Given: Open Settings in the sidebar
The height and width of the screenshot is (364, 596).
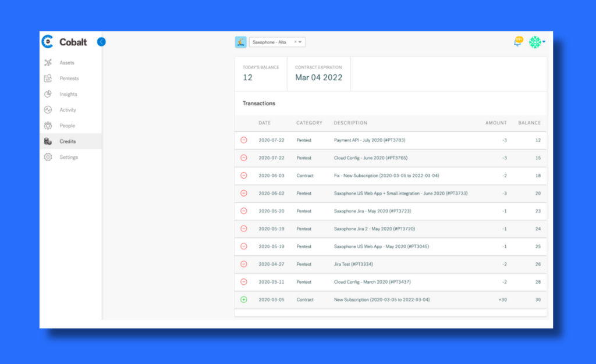Looking at the screenshot, I should 69,157.
